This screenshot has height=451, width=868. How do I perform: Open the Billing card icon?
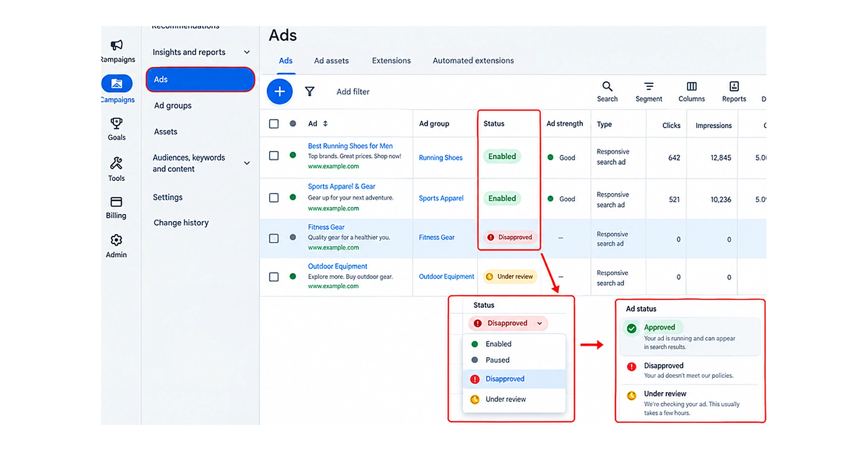tap(116, 202)
